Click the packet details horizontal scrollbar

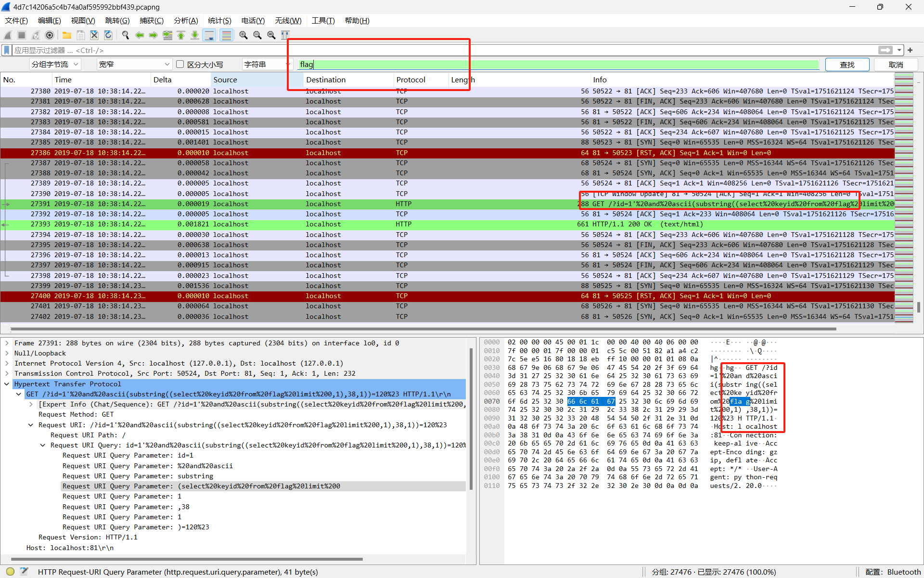[187, 559]
